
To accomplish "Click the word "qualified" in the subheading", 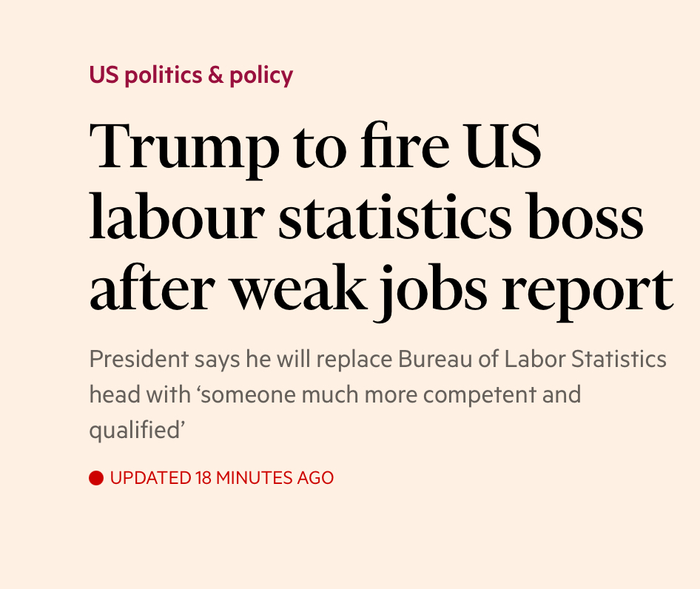I will 135,430.
